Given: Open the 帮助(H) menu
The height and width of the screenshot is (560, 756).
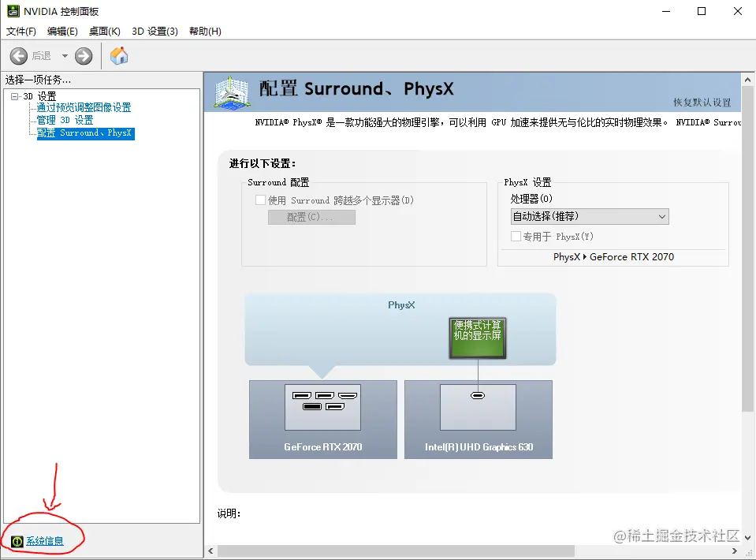Looking at the screenshot, I should [x=205, y=32].
